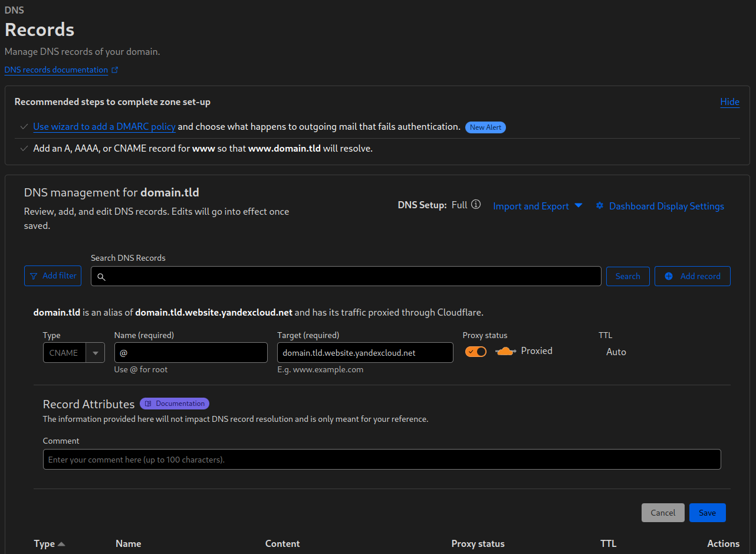Viewport: 756px width, 554px height.
Task: Click the orange Cloudflare cloud icon
Action: click(505, 352)
